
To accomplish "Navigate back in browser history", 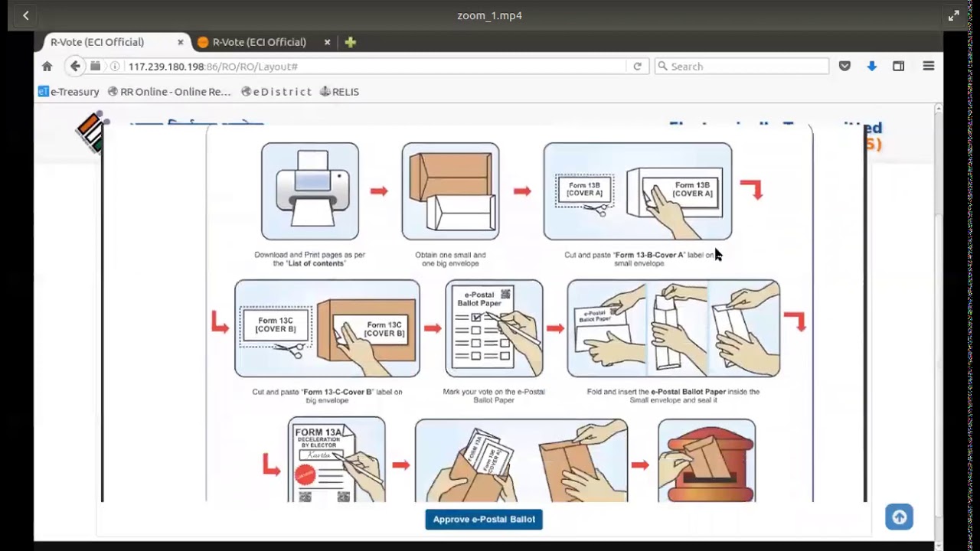I will pyautogui.click(x=75, y=67).
